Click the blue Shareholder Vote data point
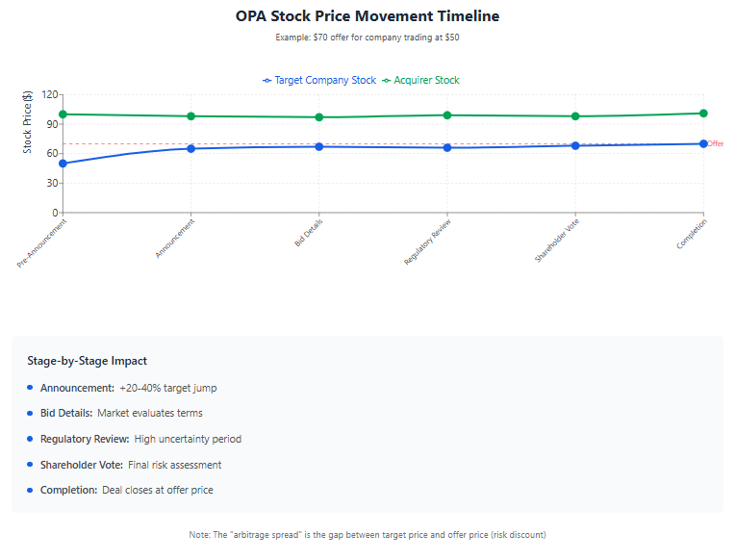Screen dimensions: 736x560 tap(575, 146)
